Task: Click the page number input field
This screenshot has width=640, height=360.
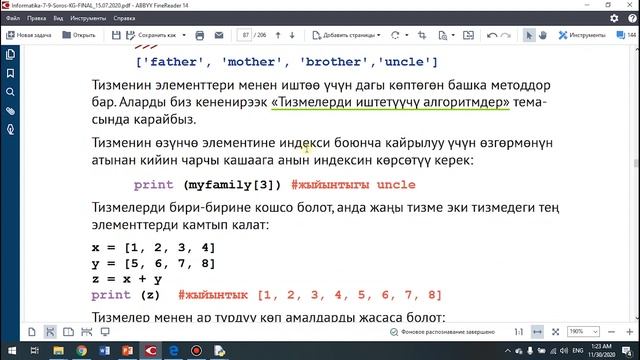Action: click(x=245, y=35)
